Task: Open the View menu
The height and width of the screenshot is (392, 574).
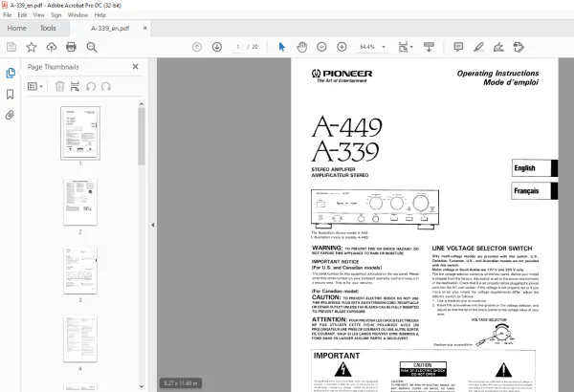Action: [x=39, y=15]
